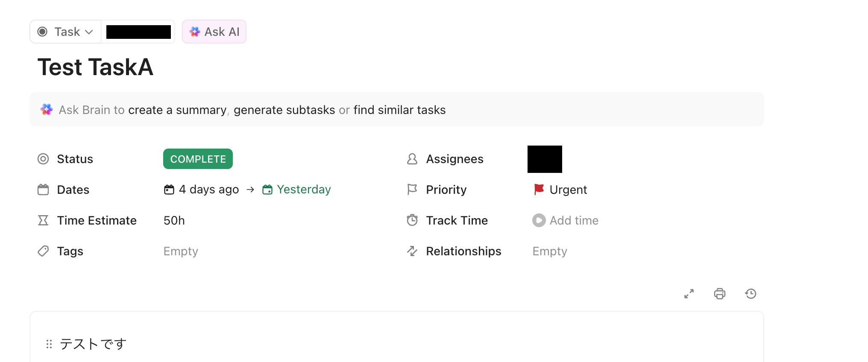Click the Test TaskA title
868x362 pixels.
click(x=95, y=67)
